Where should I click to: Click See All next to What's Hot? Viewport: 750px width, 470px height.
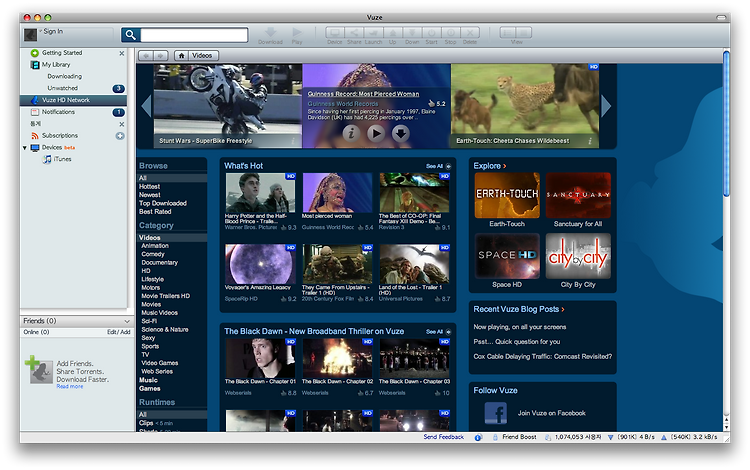coord(438,166)
